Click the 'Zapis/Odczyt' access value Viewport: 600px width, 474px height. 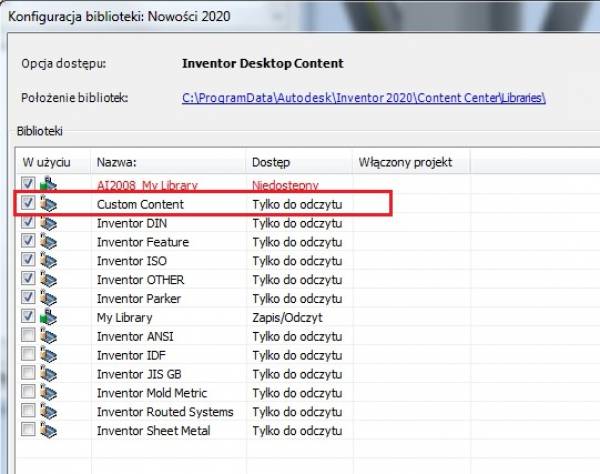(287, 318)
